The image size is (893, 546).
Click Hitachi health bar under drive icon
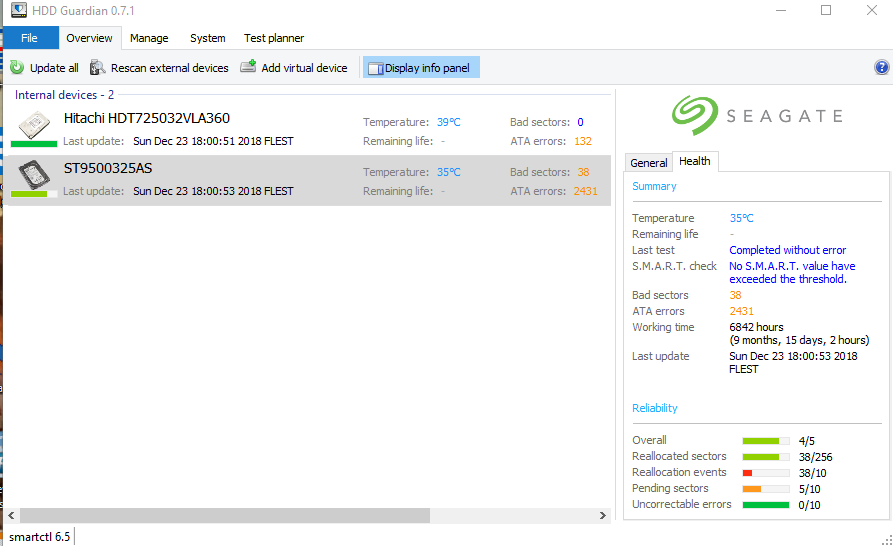click(34, 144)
